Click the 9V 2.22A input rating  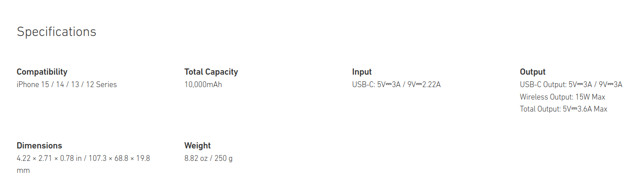coord(424,84)
